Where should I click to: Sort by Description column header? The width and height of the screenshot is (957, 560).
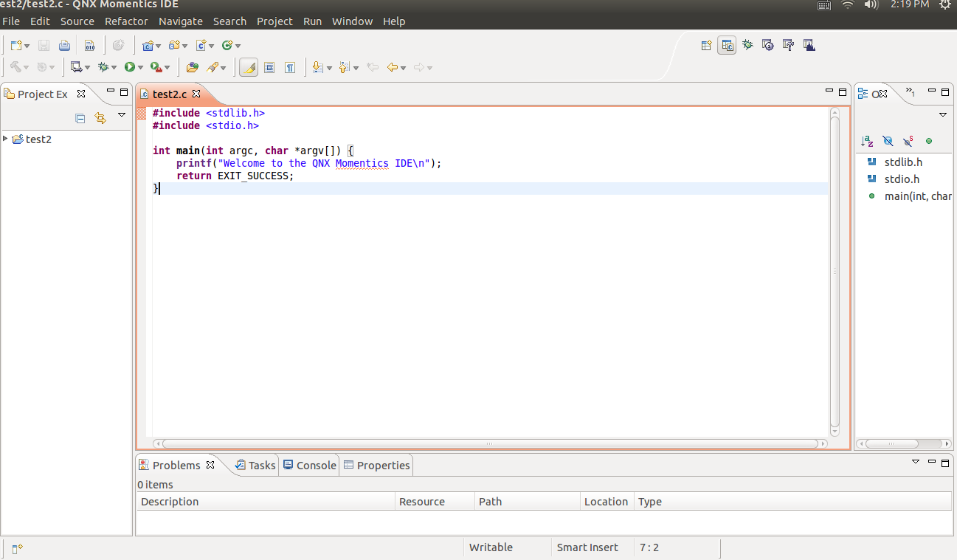coord(266,501)
